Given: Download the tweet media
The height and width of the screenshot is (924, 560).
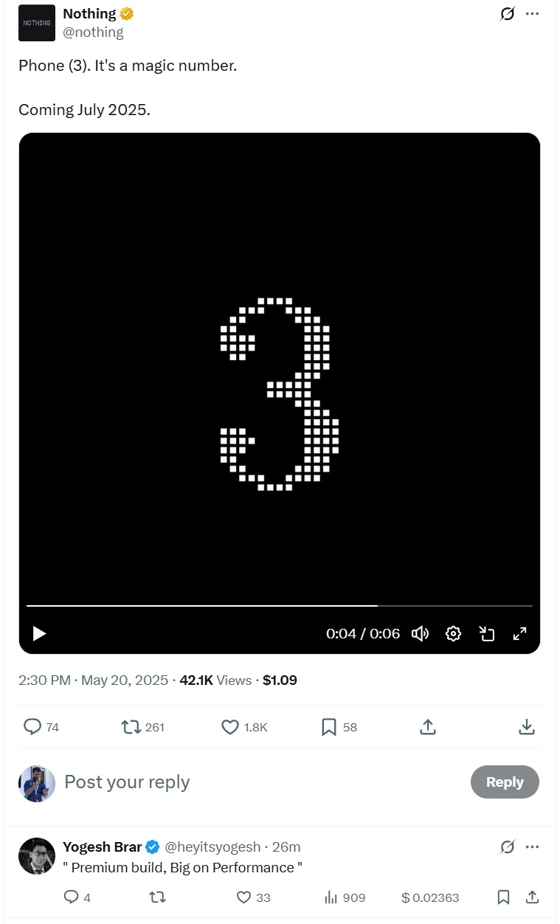Looking at the screenshot, I should 526,727.
